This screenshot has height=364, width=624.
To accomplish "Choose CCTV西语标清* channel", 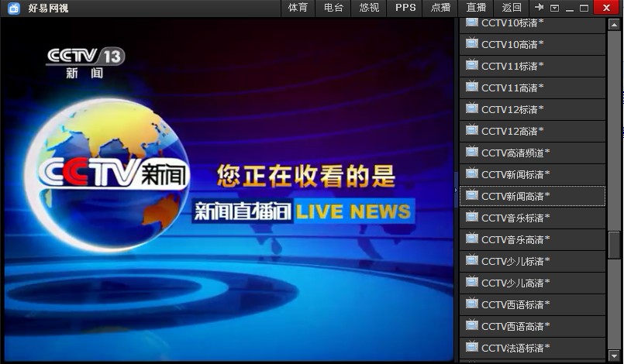I will 533,304.
